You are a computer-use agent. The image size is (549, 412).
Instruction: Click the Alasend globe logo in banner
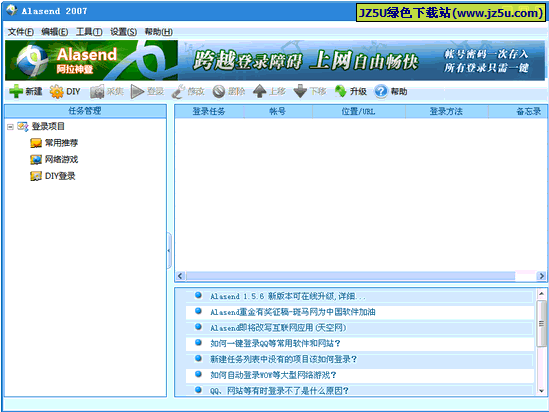32,61
